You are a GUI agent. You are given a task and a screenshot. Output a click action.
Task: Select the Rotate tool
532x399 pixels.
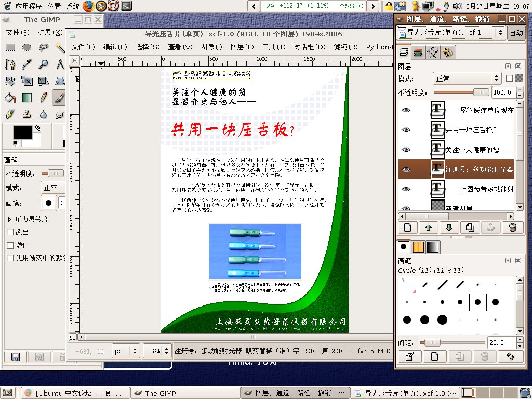10,81
